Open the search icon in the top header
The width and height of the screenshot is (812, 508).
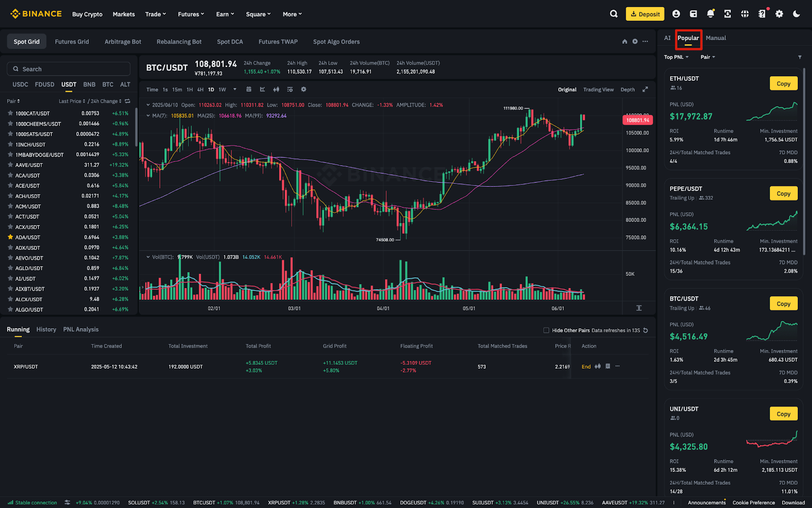pyautogui.click(x=614, y=14)
